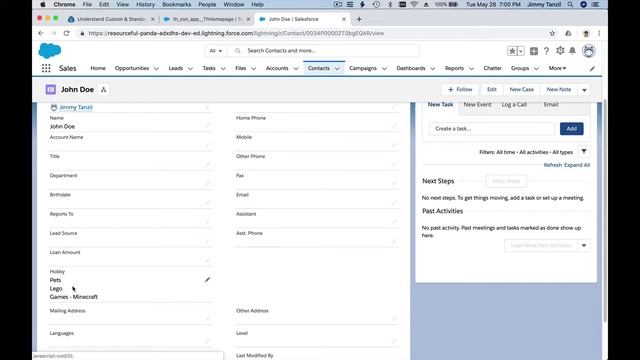The image size is (640, 360).
Task: Open a new Chrome tab
Action: pos(359,19)
